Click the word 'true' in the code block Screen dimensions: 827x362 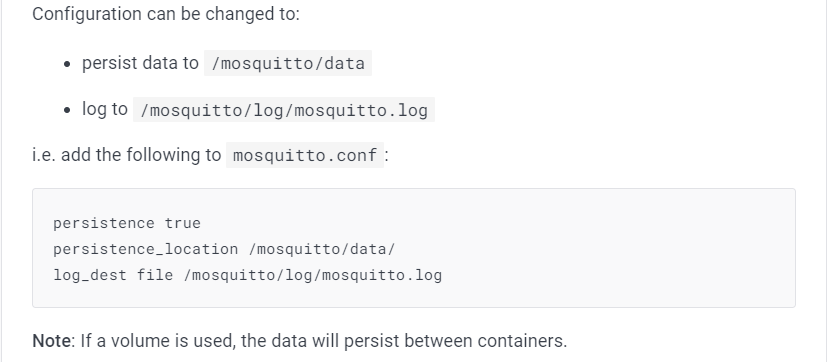(182, 223)
